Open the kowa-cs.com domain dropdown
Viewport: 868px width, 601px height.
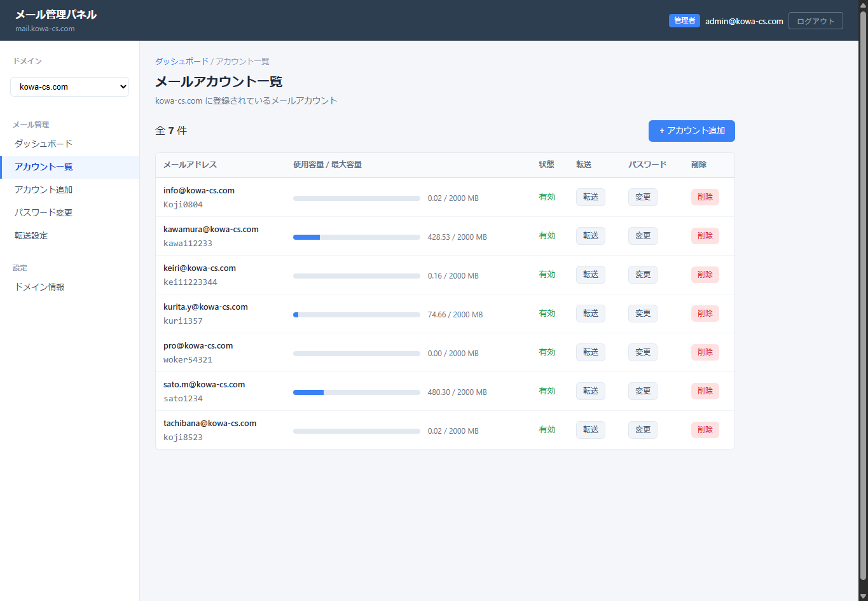pyautogui.click(x=69, y=87)
